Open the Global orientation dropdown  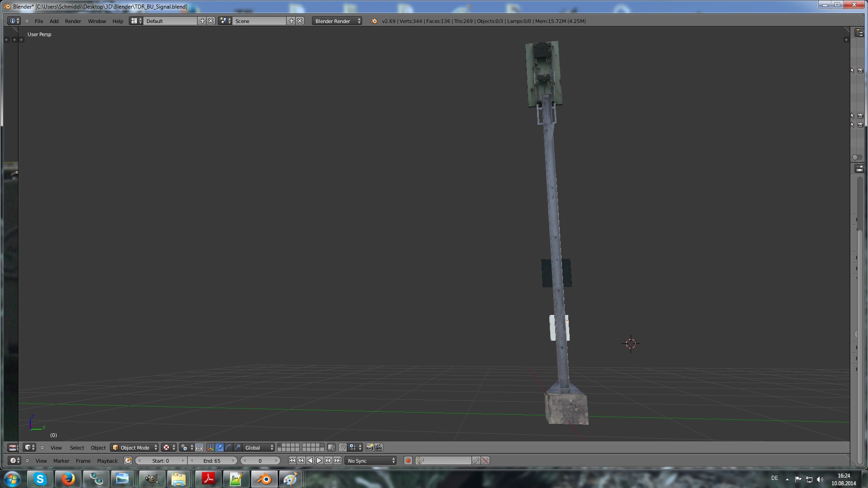coord(259,447)
